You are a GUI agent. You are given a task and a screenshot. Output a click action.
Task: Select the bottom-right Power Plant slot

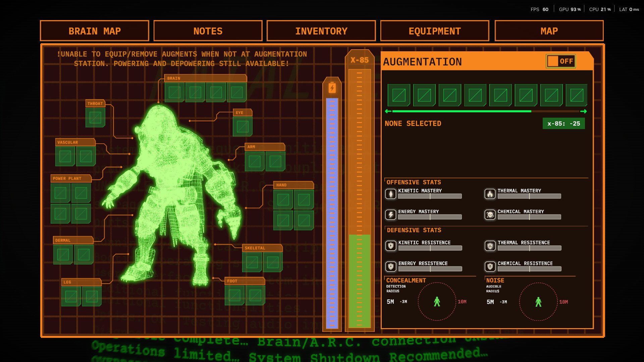point(81,214)
